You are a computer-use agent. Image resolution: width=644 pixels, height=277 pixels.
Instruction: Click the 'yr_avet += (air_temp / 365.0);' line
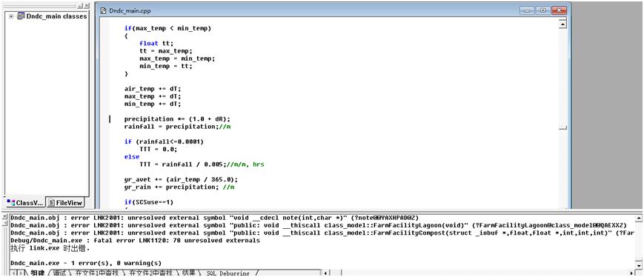pyautogui.click(x=181, y=179)
